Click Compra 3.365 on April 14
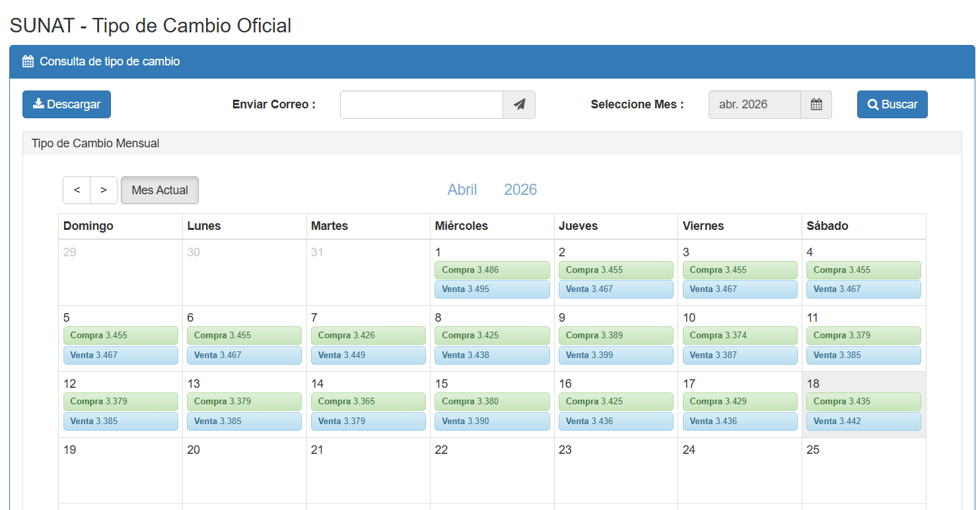Viewport: 980px width, 510px height. 368,402
